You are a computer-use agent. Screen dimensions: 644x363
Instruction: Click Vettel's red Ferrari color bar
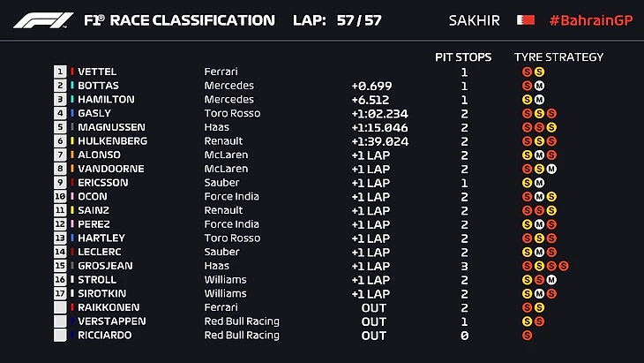tap(71, 72)
